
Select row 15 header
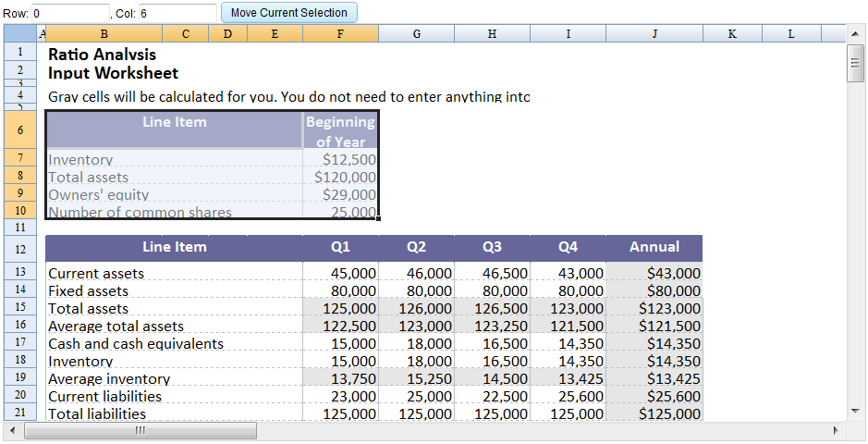20,307
